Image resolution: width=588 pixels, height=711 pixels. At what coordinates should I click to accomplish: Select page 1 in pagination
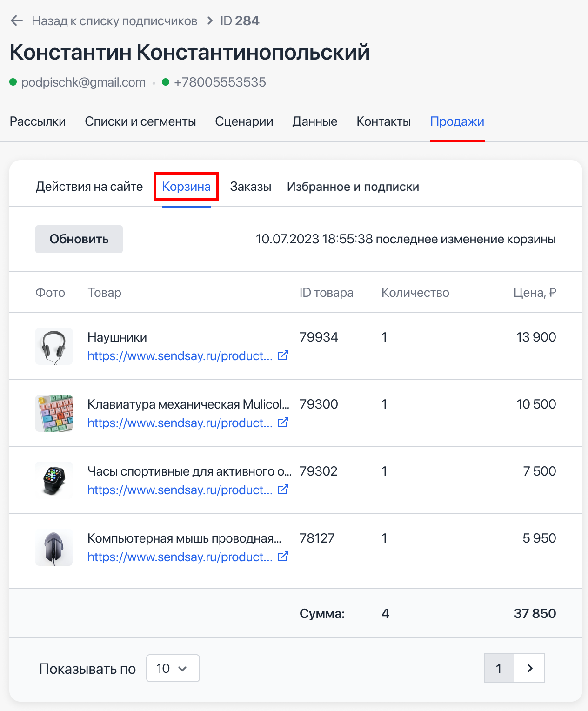click(x=499, y=668)
